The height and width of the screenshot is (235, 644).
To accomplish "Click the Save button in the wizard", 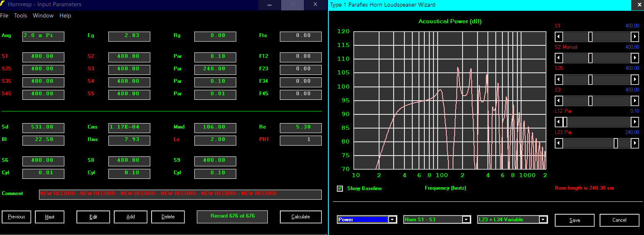I will pyautogui.click(x=575, y=220).
